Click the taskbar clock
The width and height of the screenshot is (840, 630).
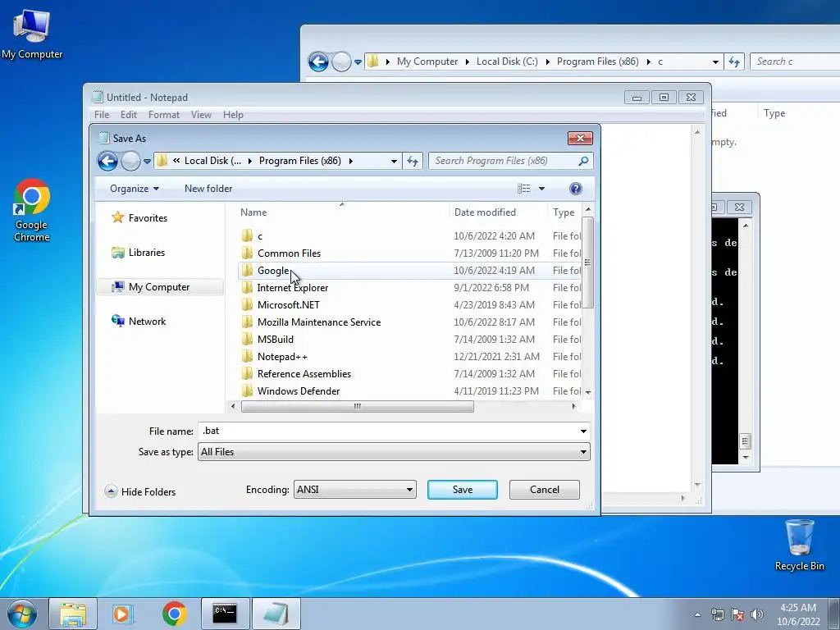(x=798, y=614)
